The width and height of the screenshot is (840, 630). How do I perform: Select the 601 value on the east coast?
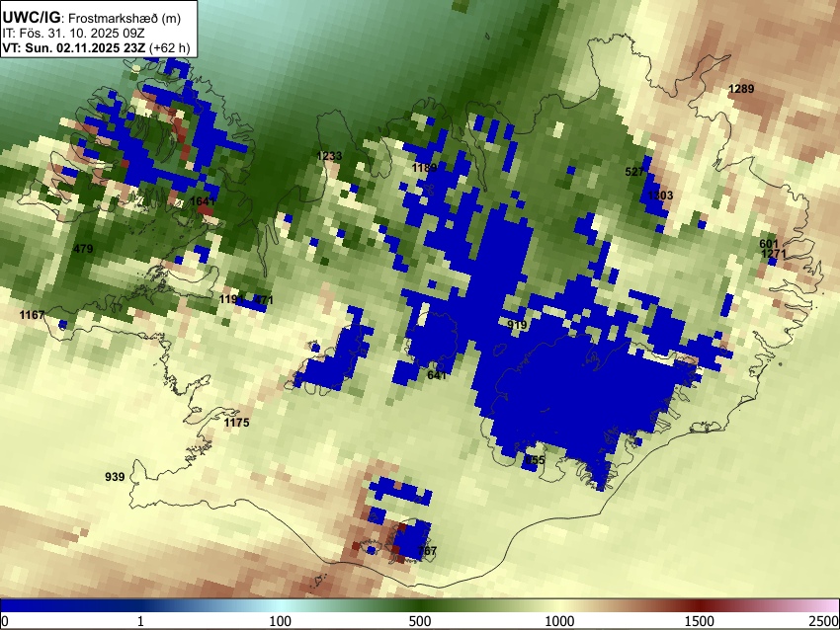click(769, 244)
